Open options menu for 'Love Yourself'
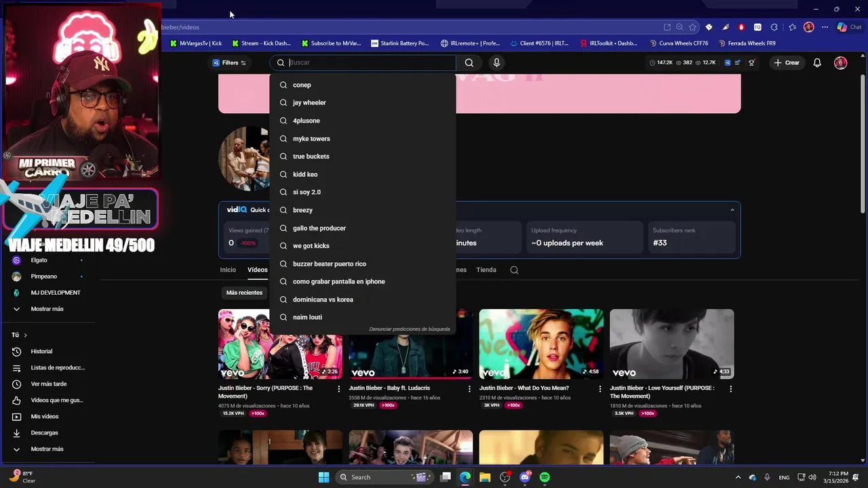The width and height of the screenshot is (868, 488). [x=730, y=389]
